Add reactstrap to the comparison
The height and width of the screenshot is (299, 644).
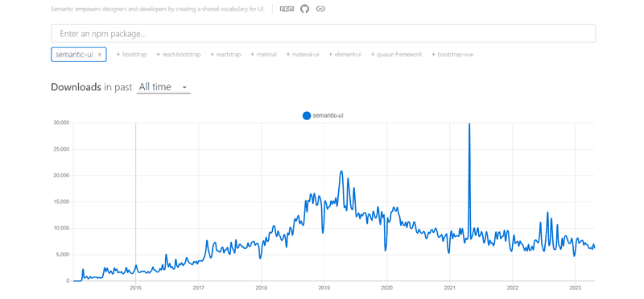pyautogui.click(x=225, y=54)
